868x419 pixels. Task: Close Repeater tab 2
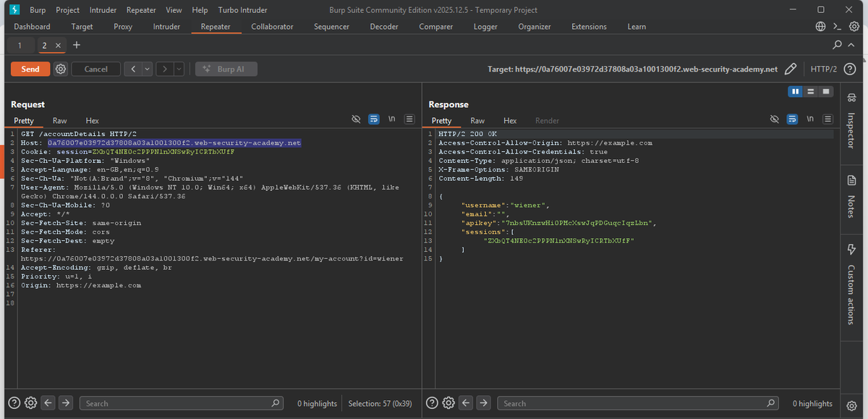tap(59, 45)
